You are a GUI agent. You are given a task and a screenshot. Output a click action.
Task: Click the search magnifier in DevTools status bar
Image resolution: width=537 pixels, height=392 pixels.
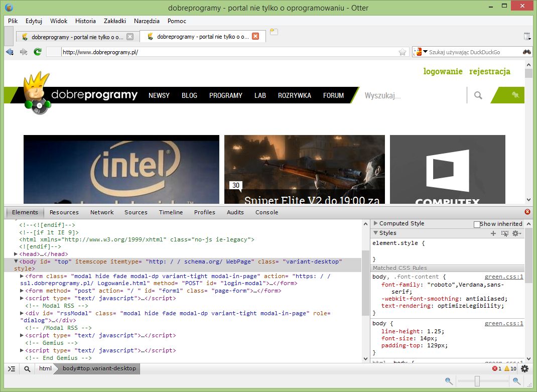[x=27, y=369]
